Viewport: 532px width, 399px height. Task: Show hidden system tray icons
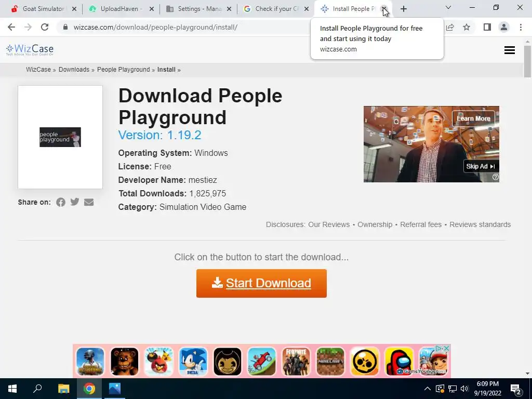coord(428,389)
